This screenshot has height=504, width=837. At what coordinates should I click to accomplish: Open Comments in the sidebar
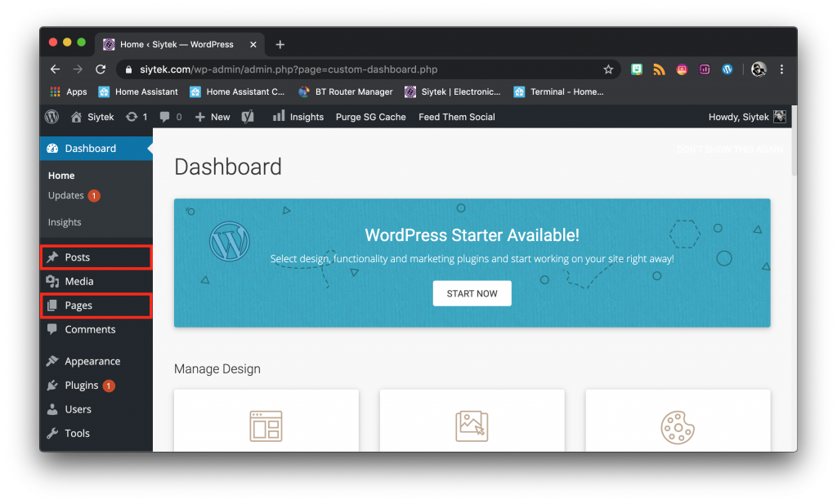(96, 329)
